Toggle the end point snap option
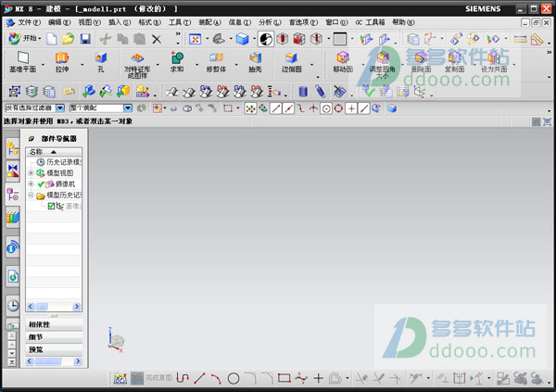Screen dimensions: 556x392 tap(276, 108)
